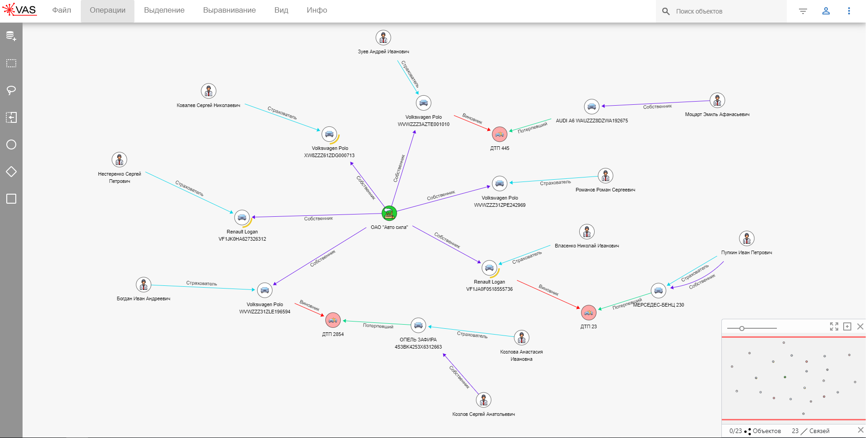
Task: Click the 0/23 Объектов counter
Action: click(x=755, y=431)
